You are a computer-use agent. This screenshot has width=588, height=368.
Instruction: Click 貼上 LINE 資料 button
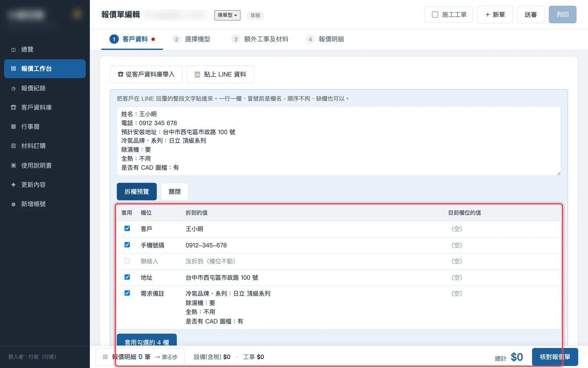(220, 74)
